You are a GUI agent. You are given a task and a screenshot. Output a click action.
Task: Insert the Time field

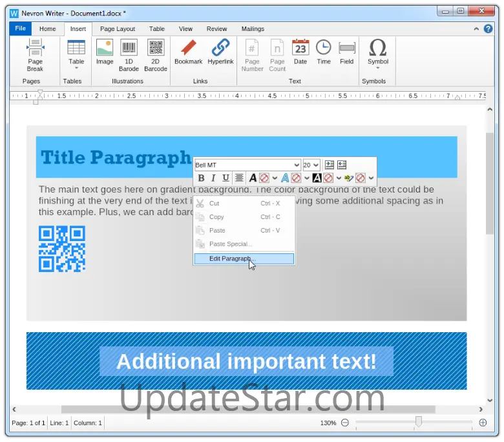point(323,52)
